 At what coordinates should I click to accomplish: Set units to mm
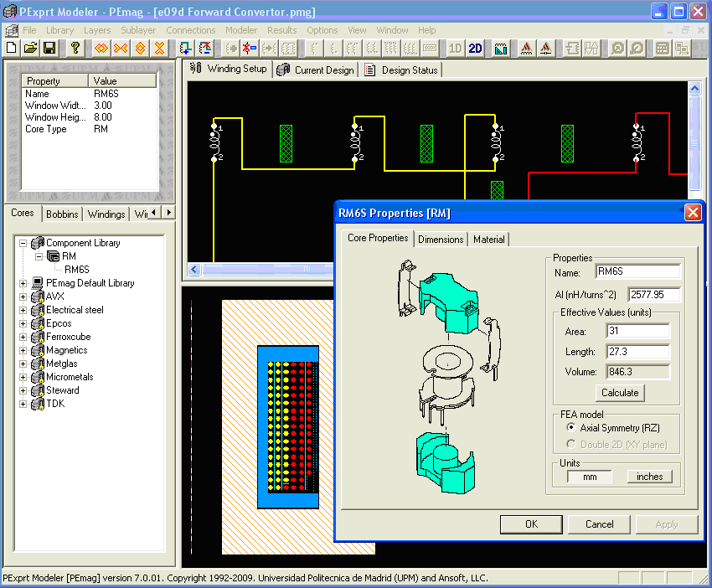(590, 477)
